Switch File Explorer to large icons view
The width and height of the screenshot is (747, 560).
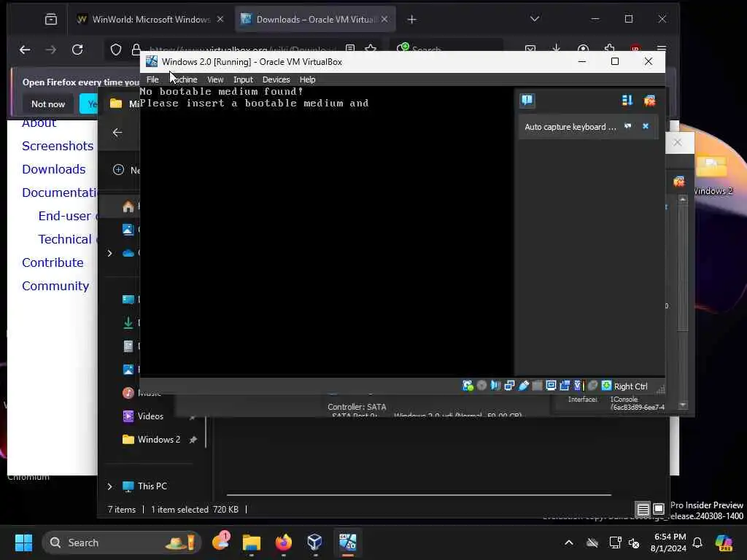(659, 509)
